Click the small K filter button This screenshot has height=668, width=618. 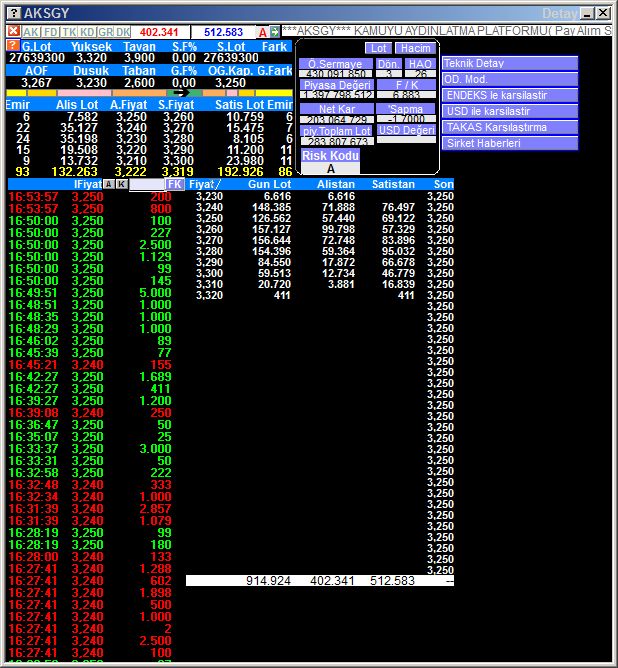pos(122,184)
